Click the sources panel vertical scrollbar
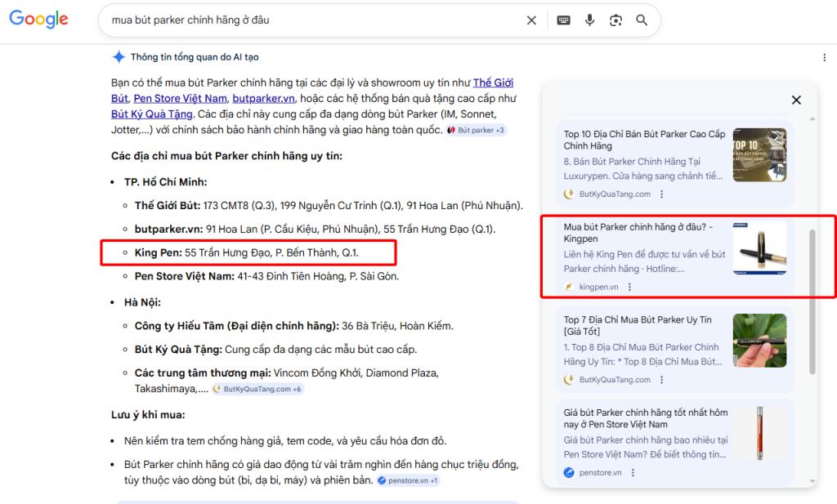The image size is (837, 504). click(x=812, y=302)
